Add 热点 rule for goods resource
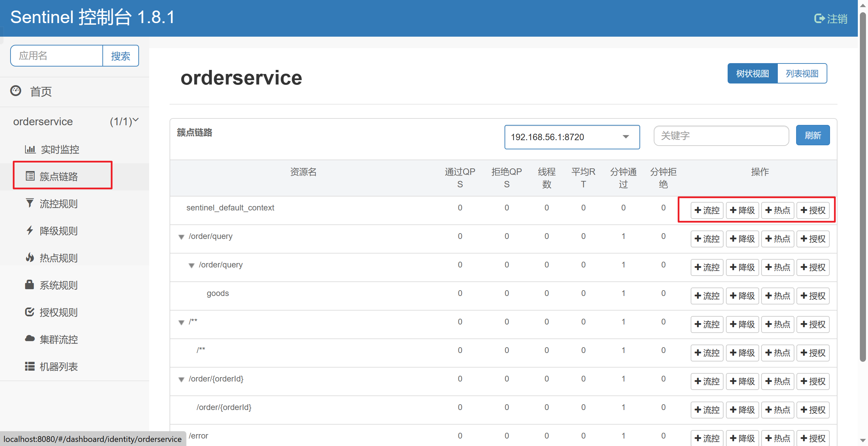 coord(777,296)
